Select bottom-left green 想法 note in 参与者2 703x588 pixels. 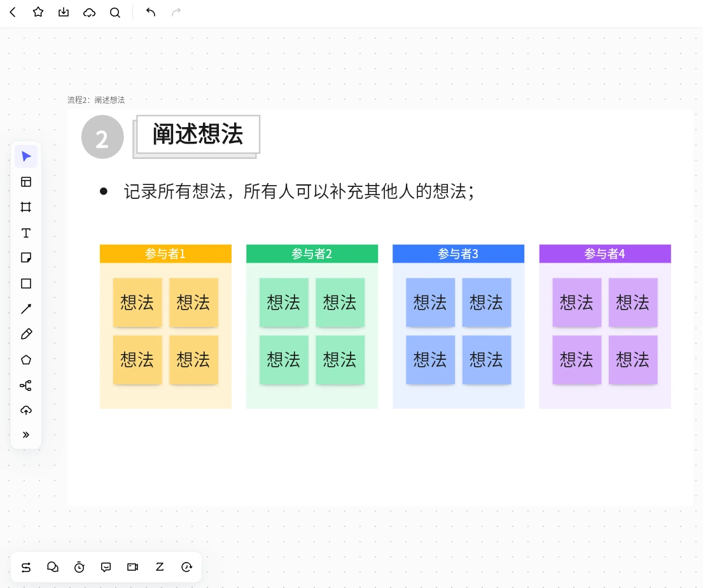(x=284, y=360)
